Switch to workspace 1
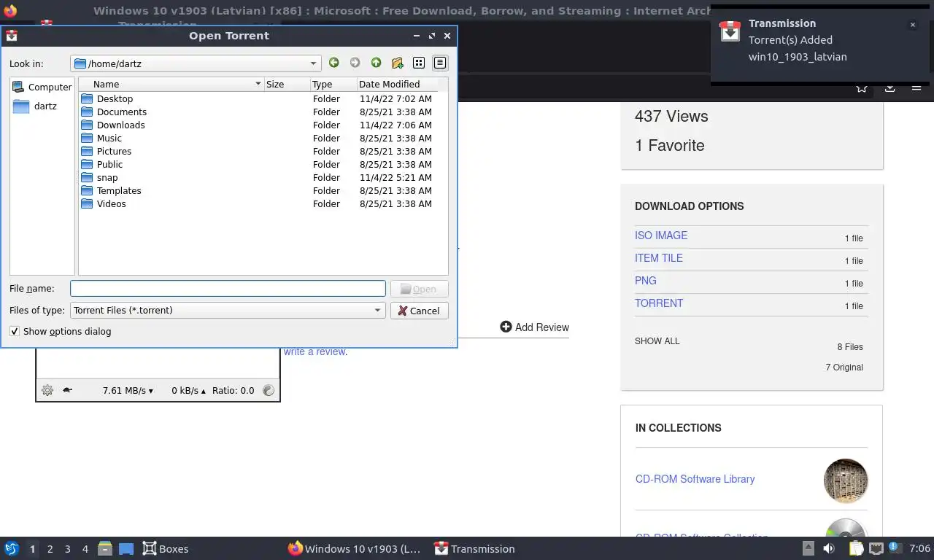The width and height of the screenshot is (934, 560). pyautogui.click(x=32, y=549)
